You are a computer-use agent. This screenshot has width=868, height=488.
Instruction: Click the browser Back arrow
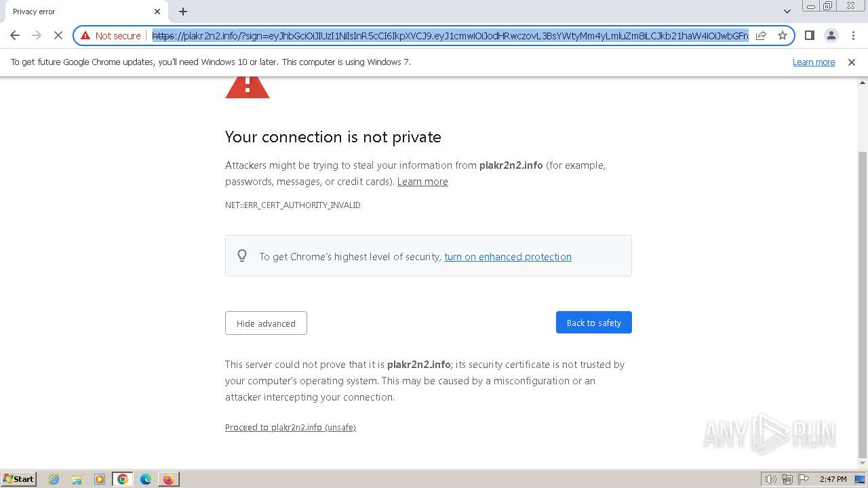[15, 35]
